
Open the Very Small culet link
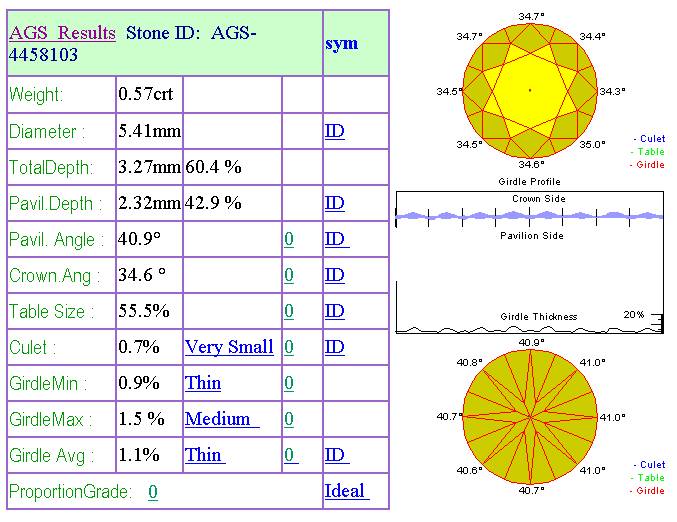coord(229,347)
